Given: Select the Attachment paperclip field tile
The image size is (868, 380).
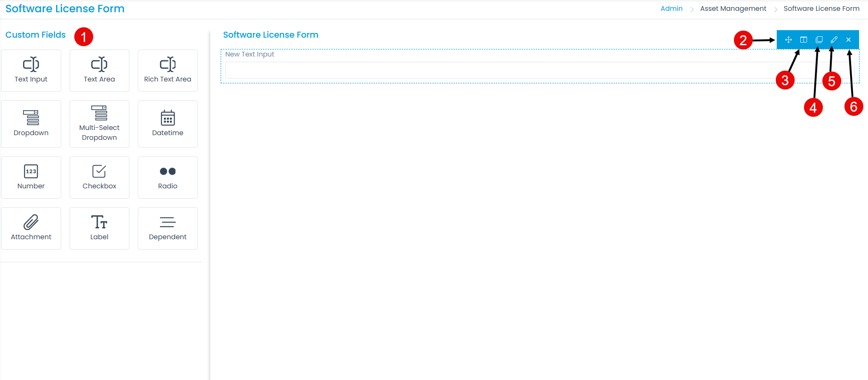Looking at the screenshot, I should (x=31, y=228).
